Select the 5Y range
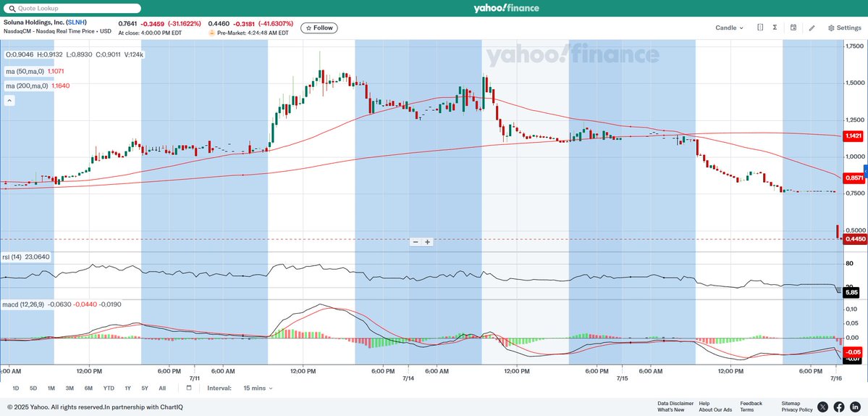Image resolution: width=868 pixels, height=416 pixels. [145, 388]
